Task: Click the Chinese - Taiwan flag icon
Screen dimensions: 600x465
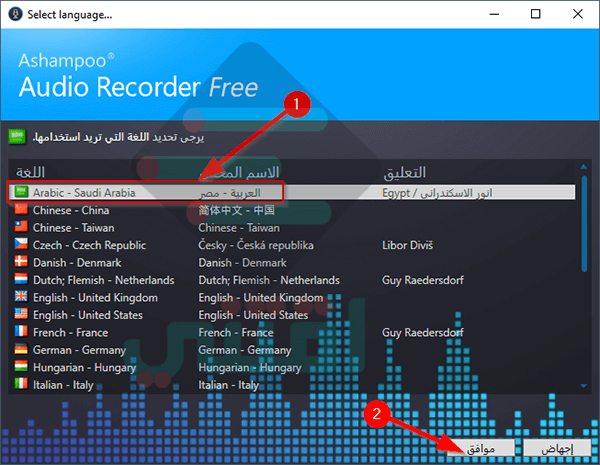Action: pyautogui.click(x=21, y=227)
